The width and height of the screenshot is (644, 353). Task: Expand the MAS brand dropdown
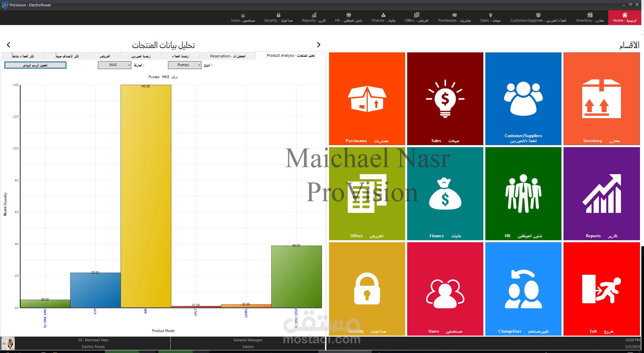pos(114,65)
